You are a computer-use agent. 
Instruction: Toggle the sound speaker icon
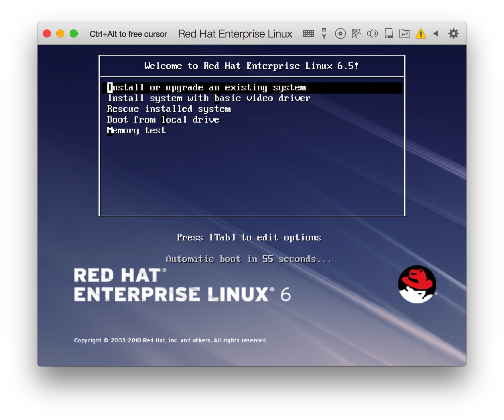pos(372,34)
